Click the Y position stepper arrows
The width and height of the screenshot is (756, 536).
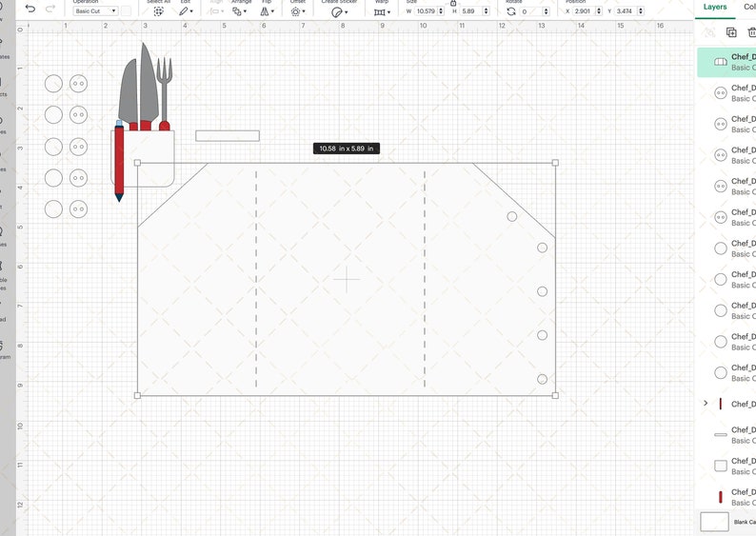pyautogui.click(x=640, y=10)
